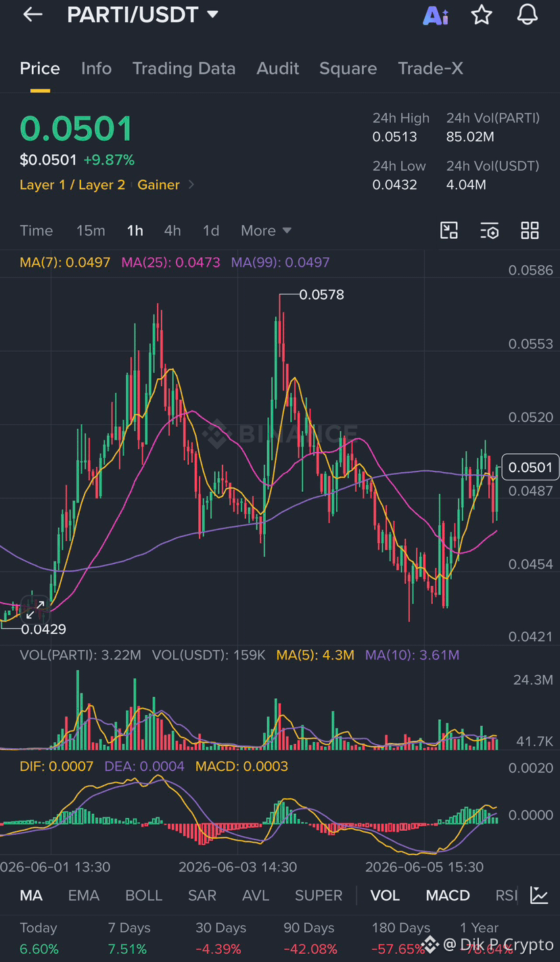Click the 0.0578 high price marker

(321, 295)
